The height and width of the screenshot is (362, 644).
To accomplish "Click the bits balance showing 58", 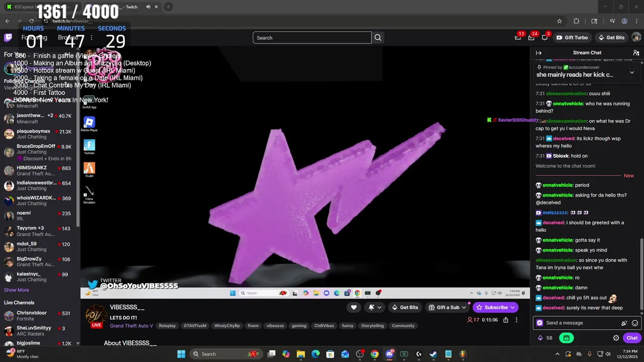I will [x=545, y=338].
